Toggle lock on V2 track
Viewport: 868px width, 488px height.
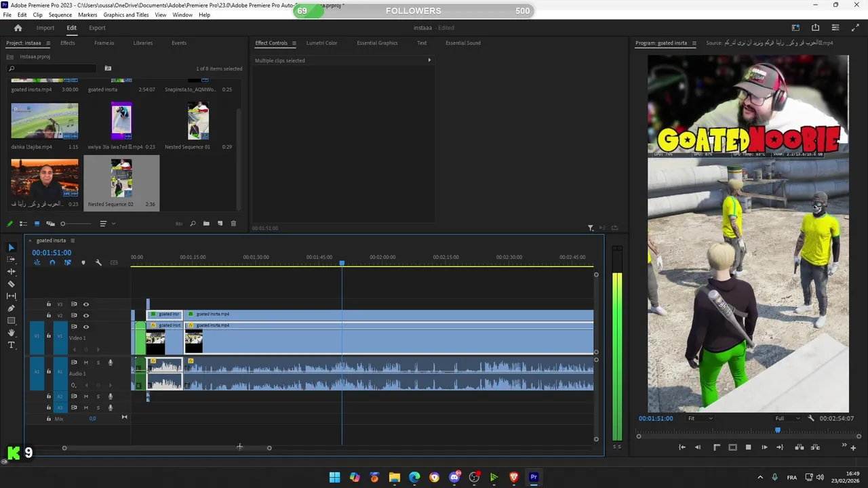click(x=48, y=315)
